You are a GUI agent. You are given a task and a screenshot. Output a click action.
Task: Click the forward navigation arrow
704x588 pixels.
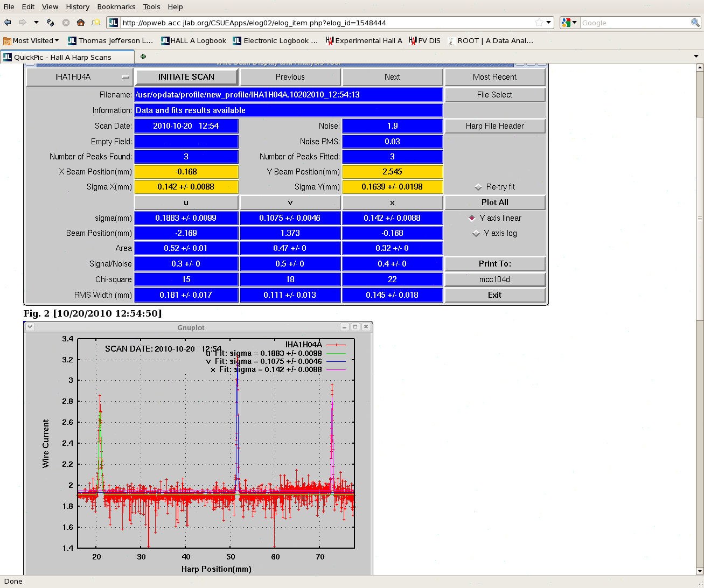(23, 23)
